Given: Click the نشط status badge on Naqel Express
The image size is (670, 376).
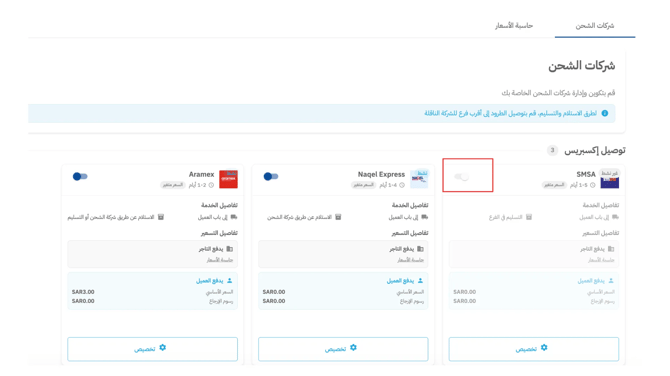Looking at the screenshot, I should click(422, 173).
